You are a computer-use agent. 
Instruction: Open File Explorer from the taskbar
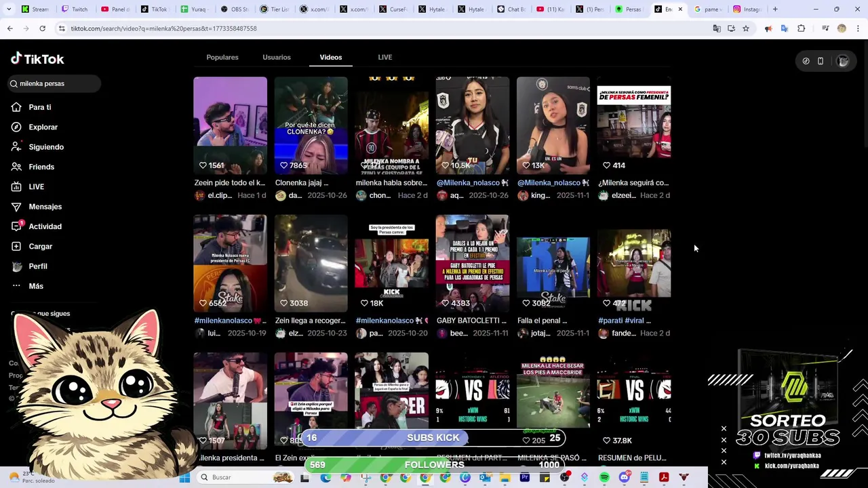pos(505,477)
